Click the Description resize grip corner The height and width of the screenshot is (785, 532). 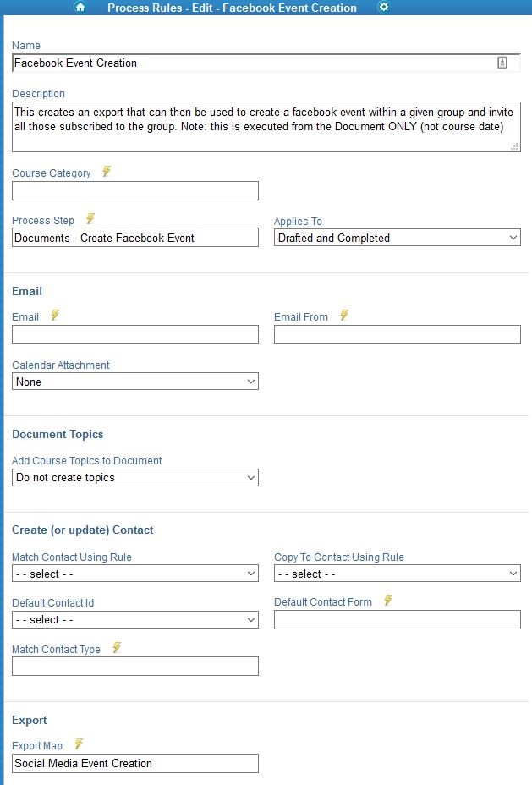514,146
